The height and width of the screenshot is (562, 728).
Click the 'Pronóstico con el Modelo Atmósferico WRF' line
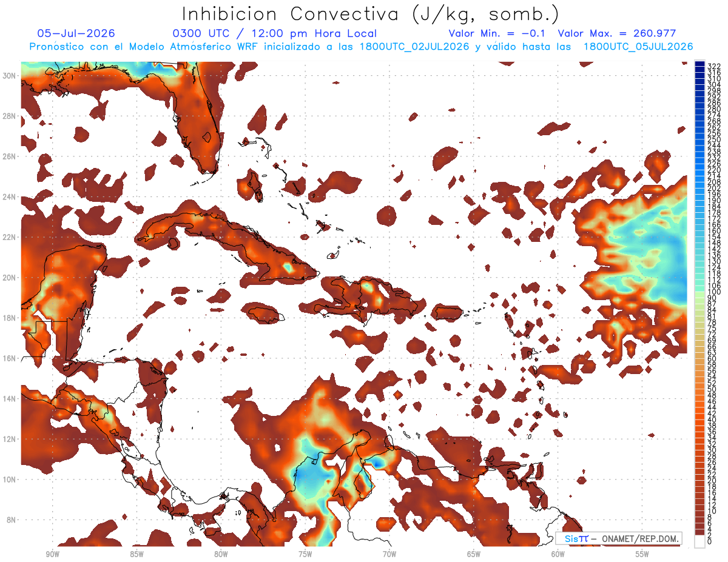coord(361,47)
